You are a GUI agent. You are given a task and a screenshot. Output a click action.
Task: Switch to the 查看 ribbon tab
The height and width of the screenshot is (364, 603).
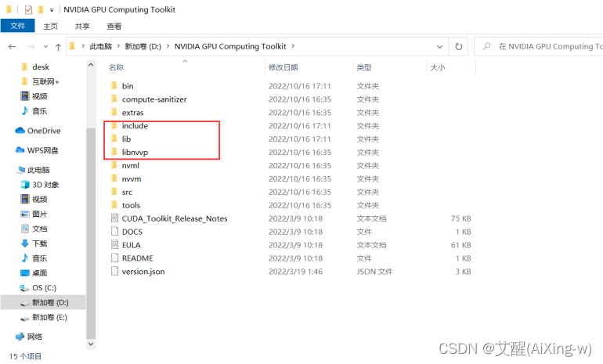pos(114,26)
